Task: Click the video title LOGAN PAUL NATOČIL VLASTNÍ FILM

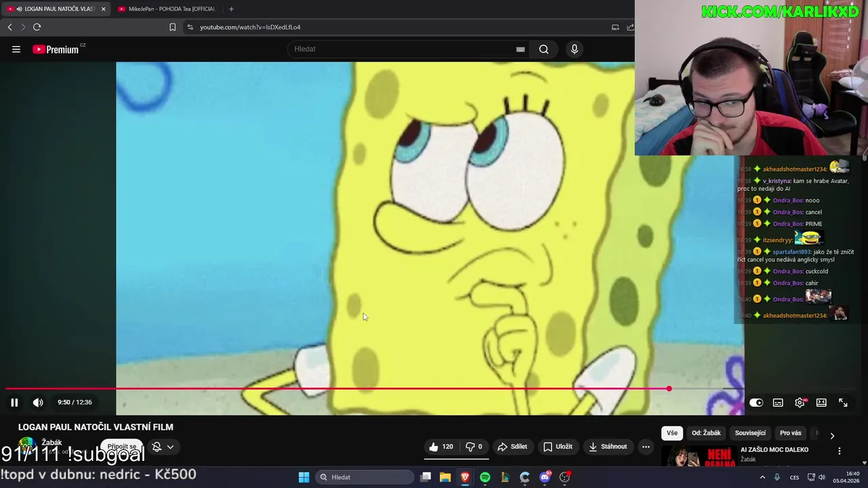Action: pyautogui.click(x=96, y=427)
